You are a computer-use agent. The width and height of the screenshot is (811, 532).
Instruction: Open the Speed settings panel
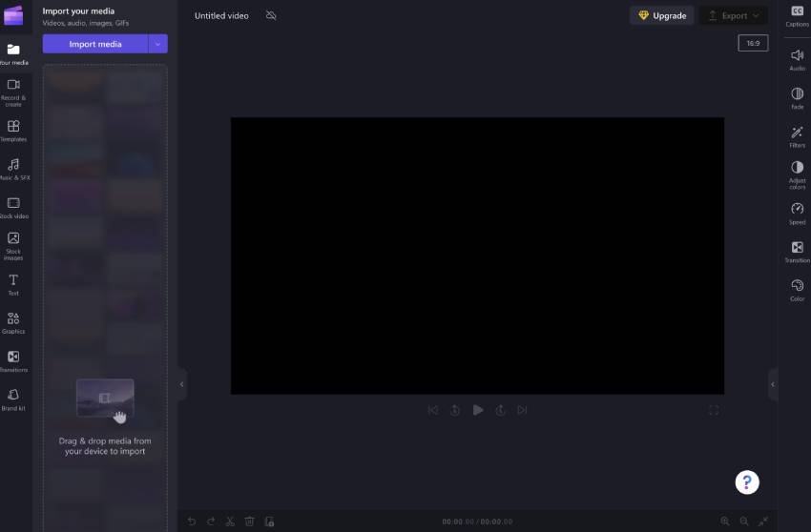[797, 214]
